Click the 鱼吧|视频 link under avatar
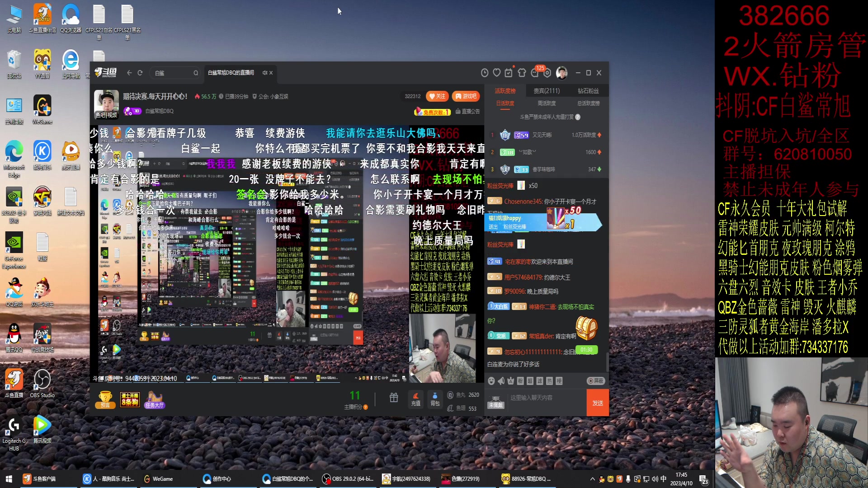Viewport: 868px width, 488px height. pyautogui.click(x=106, y=115)
